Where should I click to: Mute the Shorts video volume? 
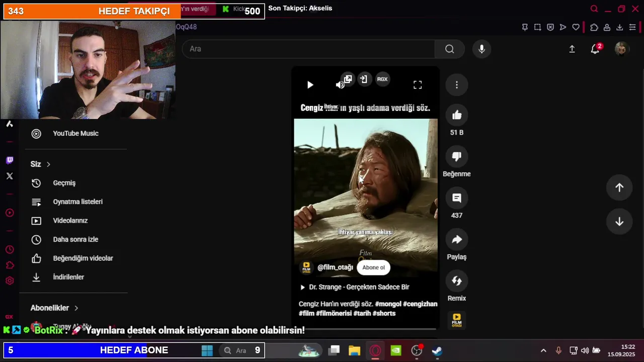click(x=340, y=85)
